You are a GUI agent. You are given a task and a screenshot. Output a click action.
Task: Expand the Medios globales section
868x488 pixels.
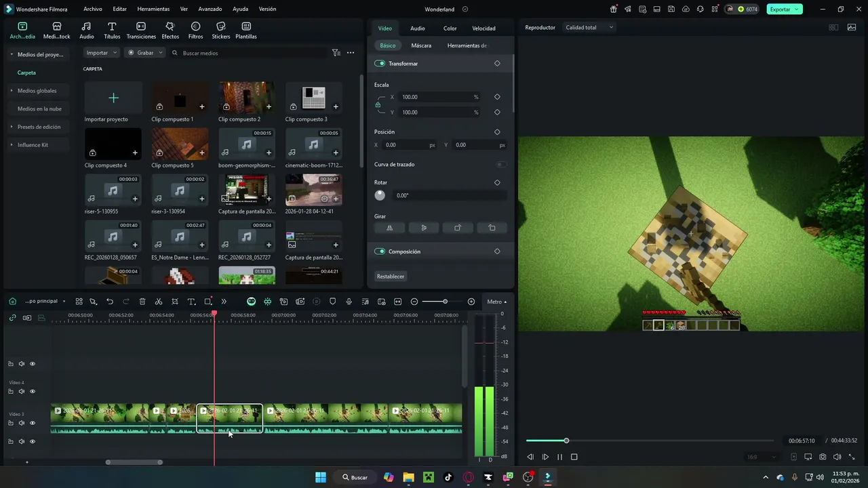tap(12, 90)
